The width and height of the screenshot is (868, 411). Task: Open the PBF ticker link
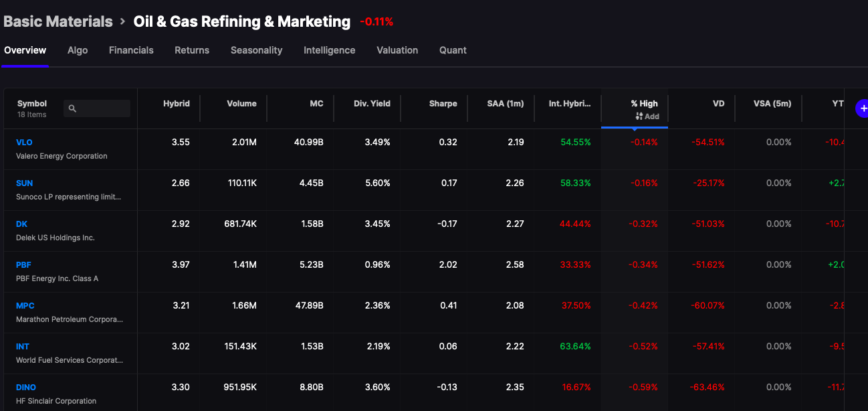click(x=23, y=265)
